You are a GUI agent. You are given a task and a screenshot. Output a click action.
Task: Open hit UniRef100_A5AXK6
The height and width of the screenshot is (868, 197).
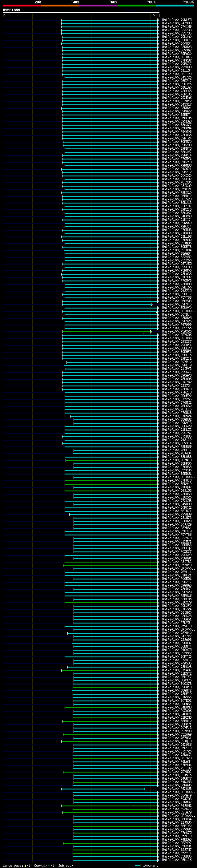[177, 332]
